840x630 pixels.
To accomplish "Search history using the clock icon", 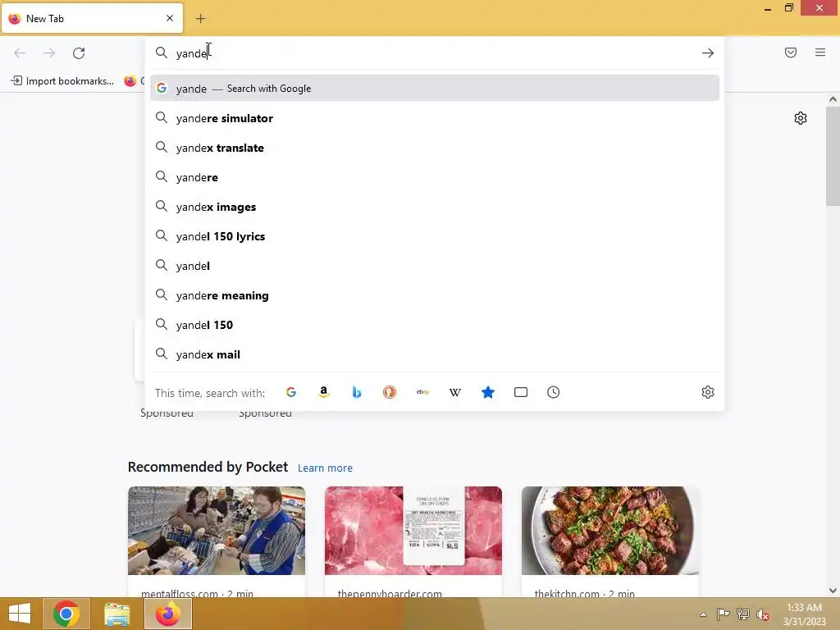I will (554, 392).
